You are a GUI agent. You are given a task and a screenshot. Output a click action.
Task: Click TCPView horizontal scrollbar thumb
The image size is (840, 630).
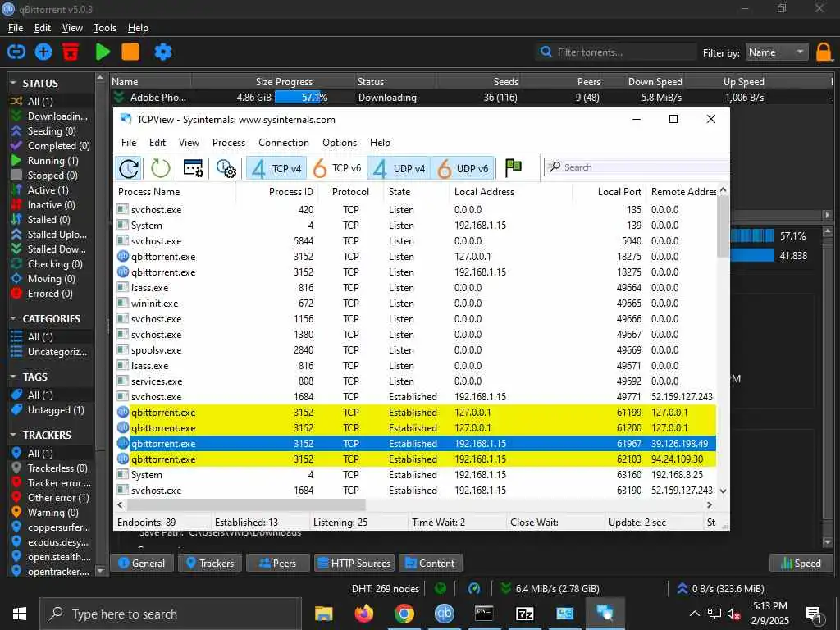[x=246, y=504]
